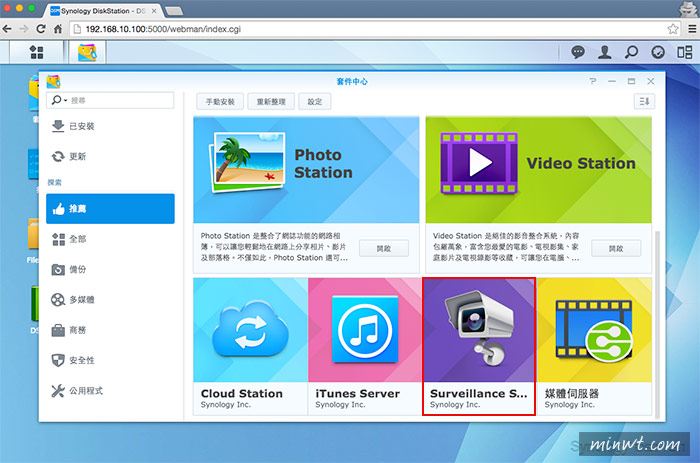700x463 pixels.
Task: Click the package list vertical scrollbar
Action: (657, 325)
